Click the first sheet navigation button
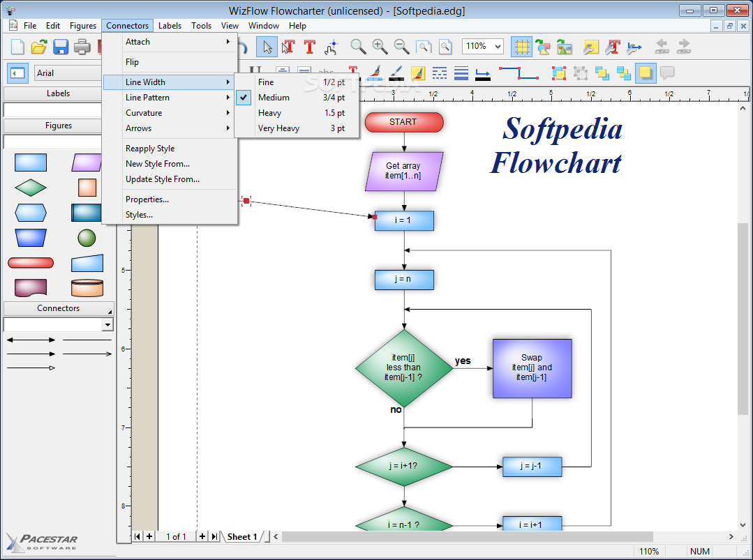Image resolution: width=753 pixels, height=560 pixels. click(x=137, y=536)
